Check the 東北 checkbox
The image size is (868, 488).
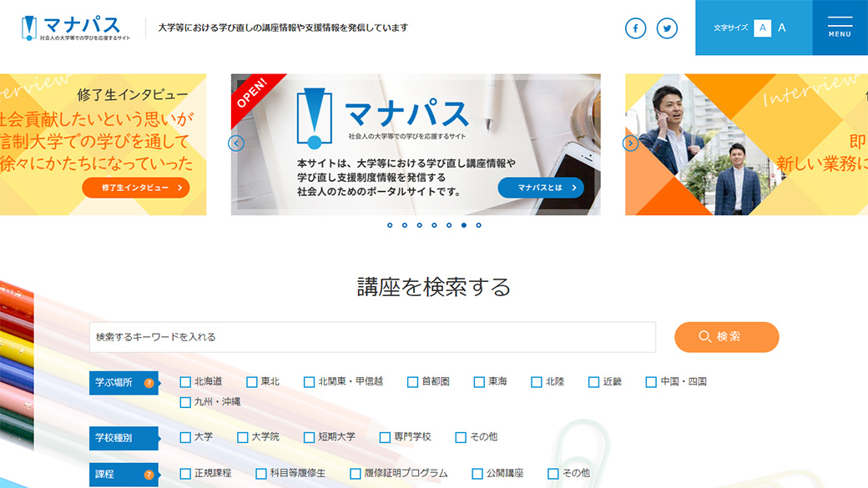[252, 382]
